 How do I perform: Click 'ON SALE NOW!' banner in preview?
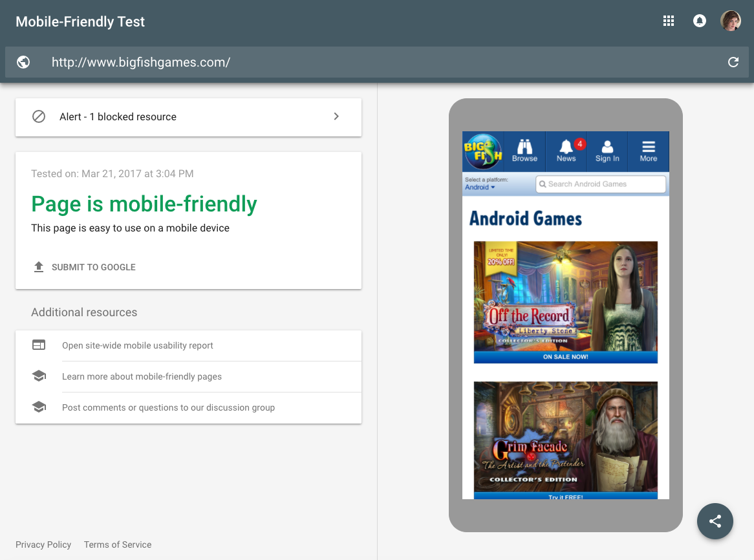pyautogui.click(x=565, y=357)
